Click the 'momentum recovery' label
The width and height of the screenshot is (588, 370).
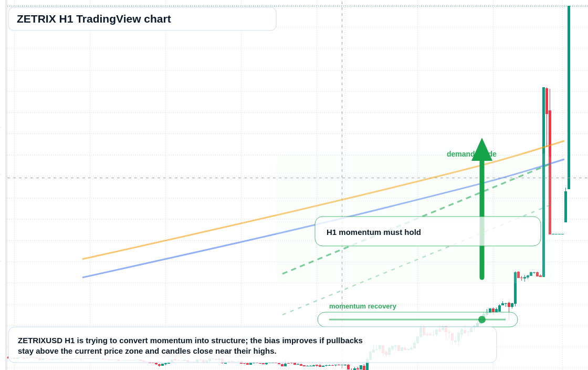[363, 306]
